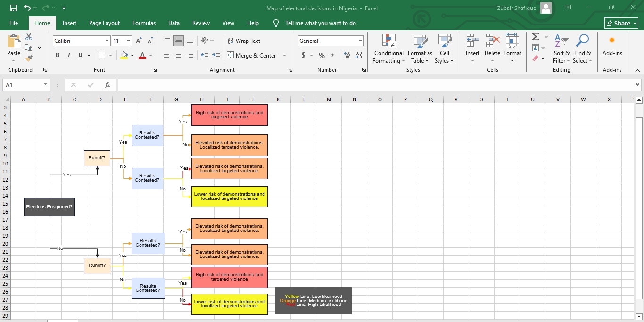This screenshot has height=322, width=644.
Task: Click the Share button
Action: coord(621,23)
